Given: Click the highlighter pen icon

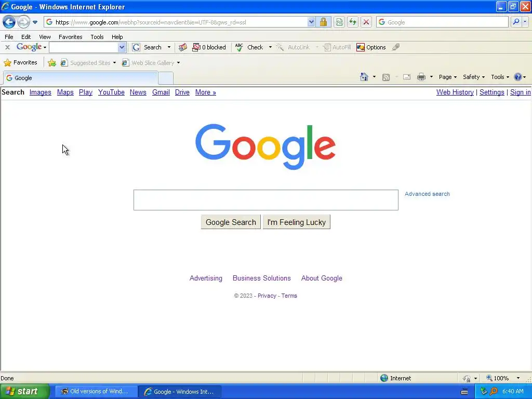Looking at the screenshot, I should (x=395, y=47).
